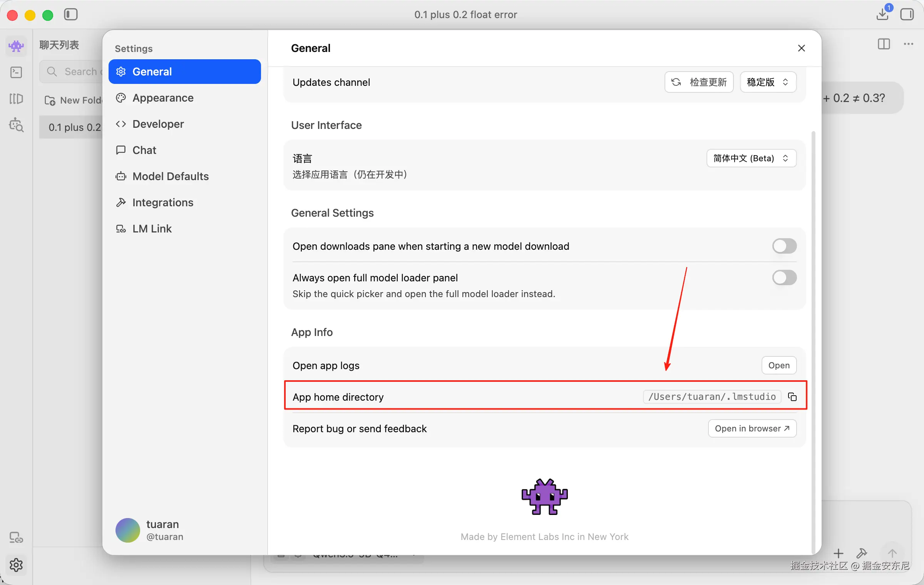Image resolution: width=924 pixels, height=585 pixels.
Task: Enable open downloads pane on new download
Action: tap(784, 246)
